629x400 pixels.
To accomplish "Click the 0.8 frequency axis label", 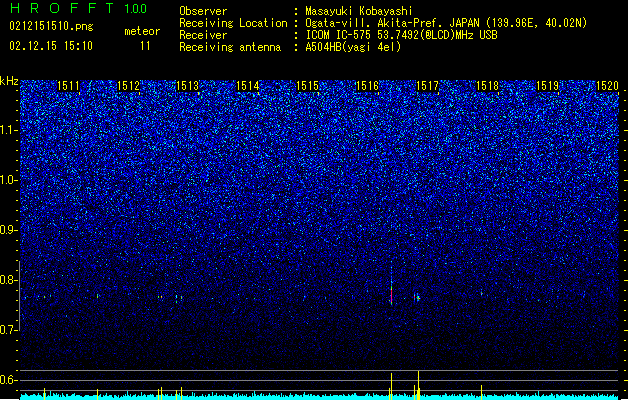I will click(x=9, y=280).
